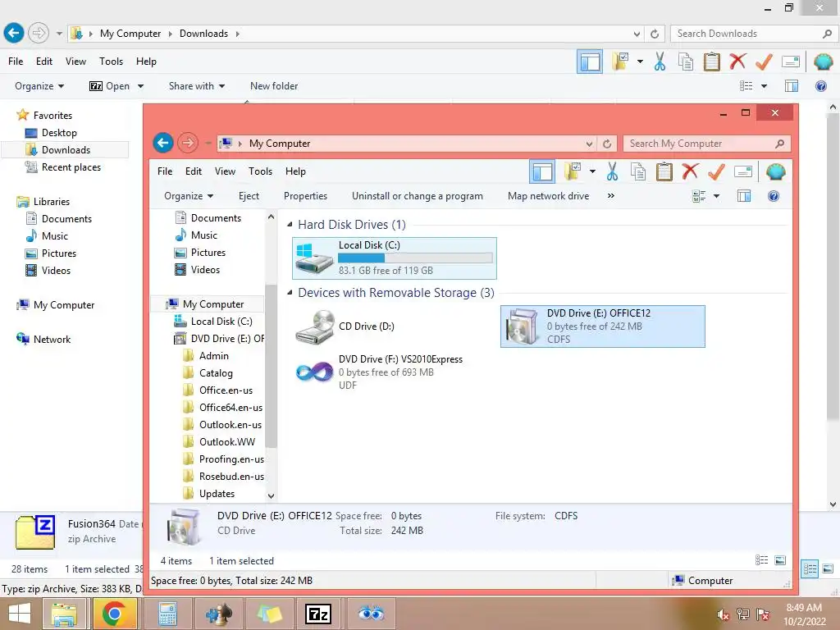Viewport: 840px width, 630px height.
Task: Open Share with dropdown in Downloads window
Action: tap(197, 85)
